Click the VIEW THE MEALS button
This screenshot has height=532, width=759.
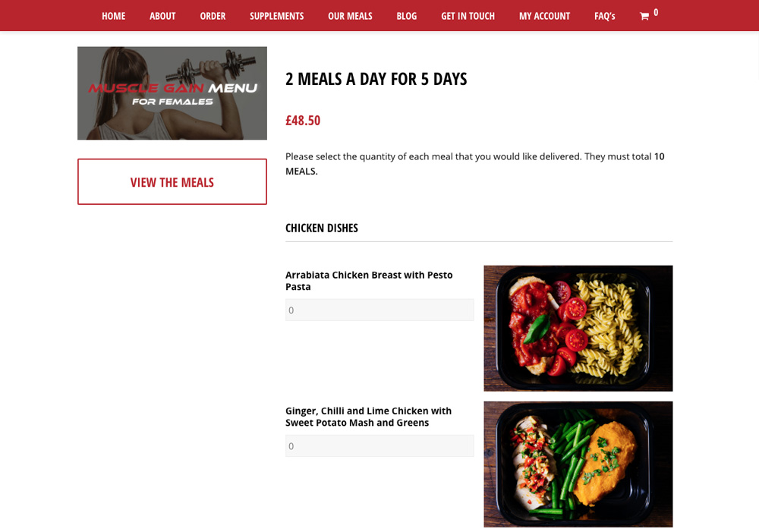click(172, 181)
